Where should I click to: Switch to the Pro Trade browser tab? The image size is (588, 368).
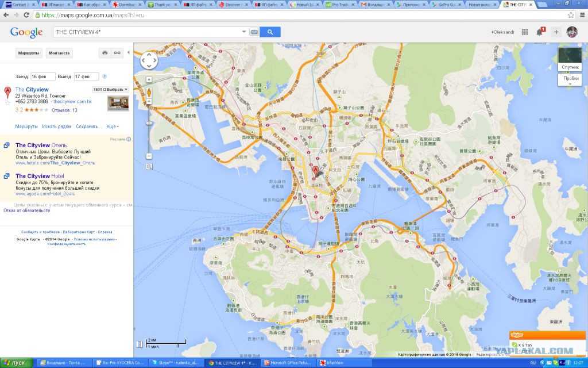click(340, 5)
